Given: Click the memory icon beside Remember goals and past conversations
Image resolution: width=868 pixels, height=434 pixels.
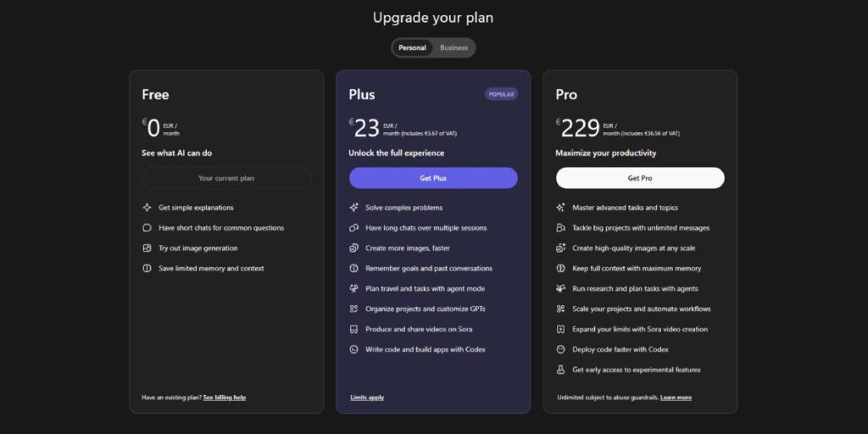Looking at the screenshot, I should pyautogui.click(x=354, y=269).
